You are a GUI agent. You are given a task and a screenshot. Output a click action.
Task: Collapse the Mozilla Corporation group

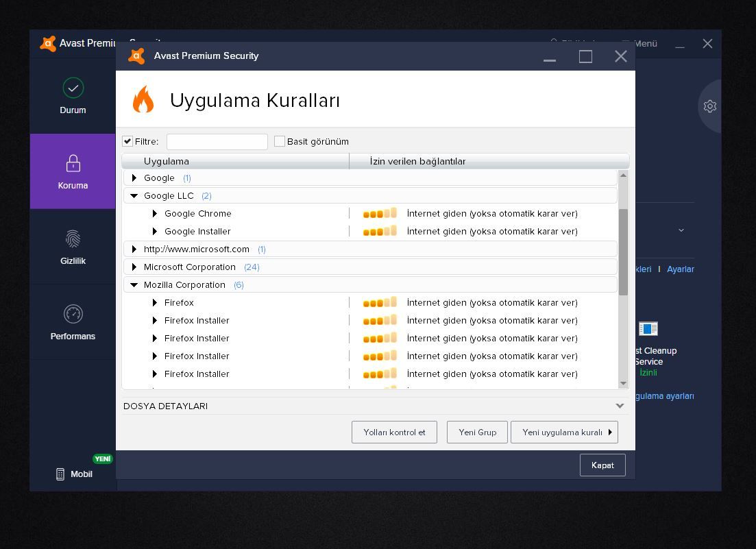134,285
